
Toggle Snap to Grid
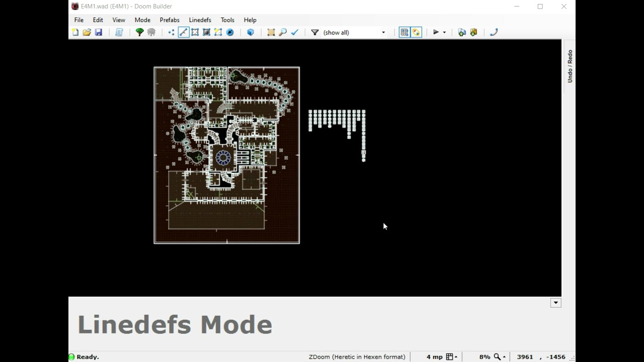tap(404, 32)
